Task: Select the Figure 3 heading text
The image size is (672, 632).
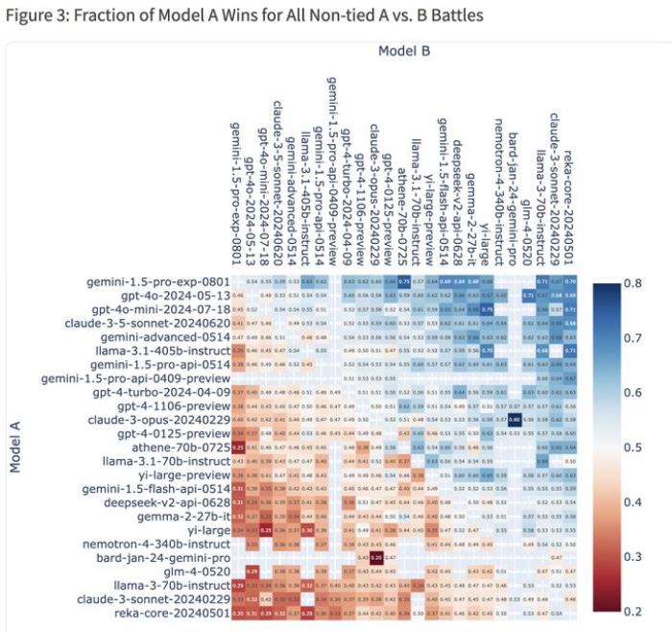Action: click(244, 15)
